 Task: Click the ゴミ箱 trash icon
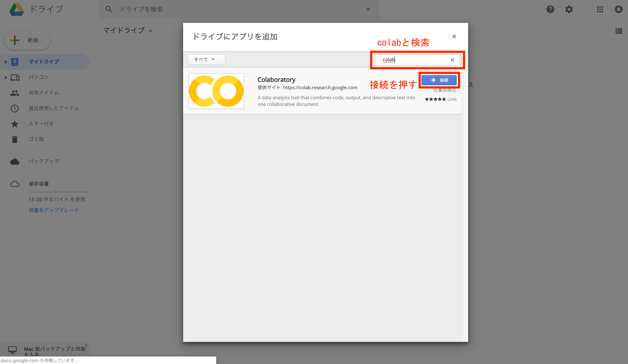15,139
